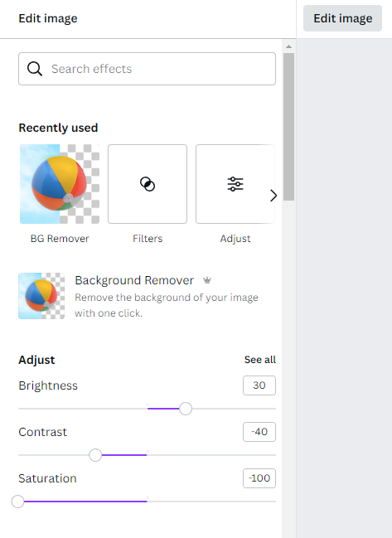The image size is (392, 538).
Task: Click the Saturation slider handle
Action: pyautogui.click(x=18, y=502)
